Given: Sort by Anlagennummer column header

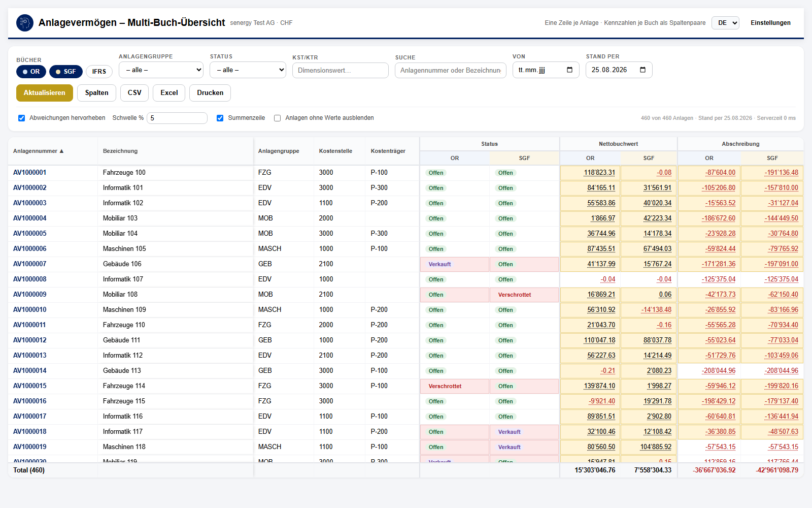Looking at the screenshot, I should click(39, 151).
